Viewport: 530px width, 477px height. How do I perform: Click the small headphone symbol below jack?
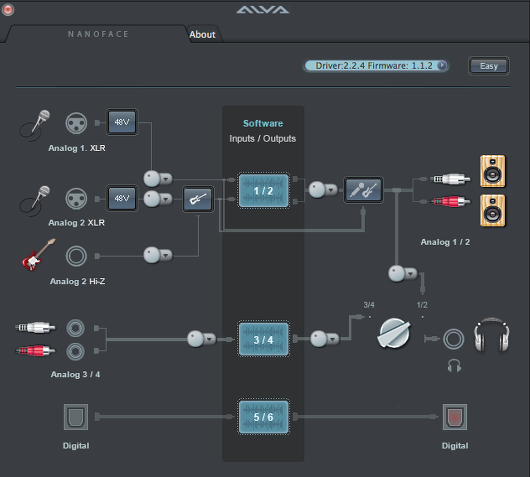point(454,366)
